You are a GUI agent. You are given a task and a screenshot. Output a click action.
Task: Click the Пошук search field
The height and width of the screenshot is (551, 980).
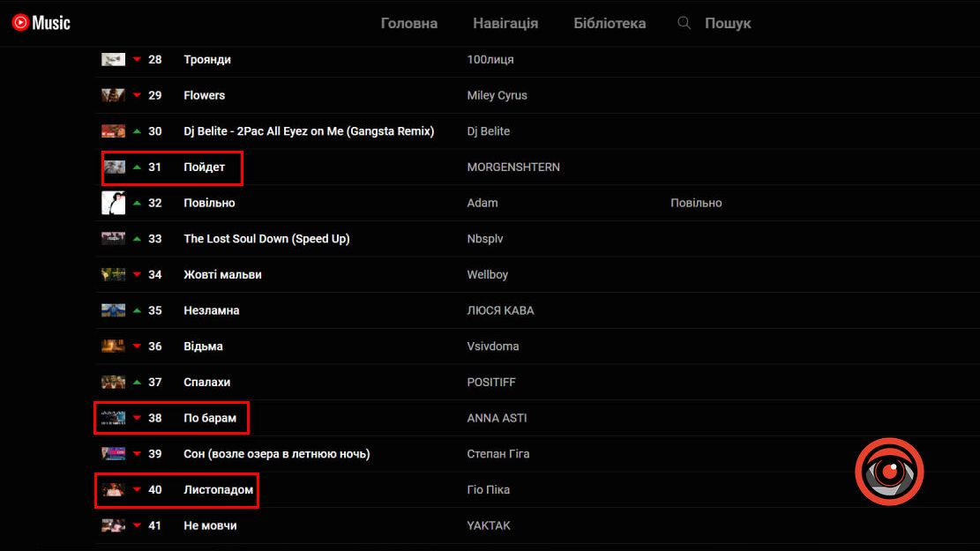728,24
